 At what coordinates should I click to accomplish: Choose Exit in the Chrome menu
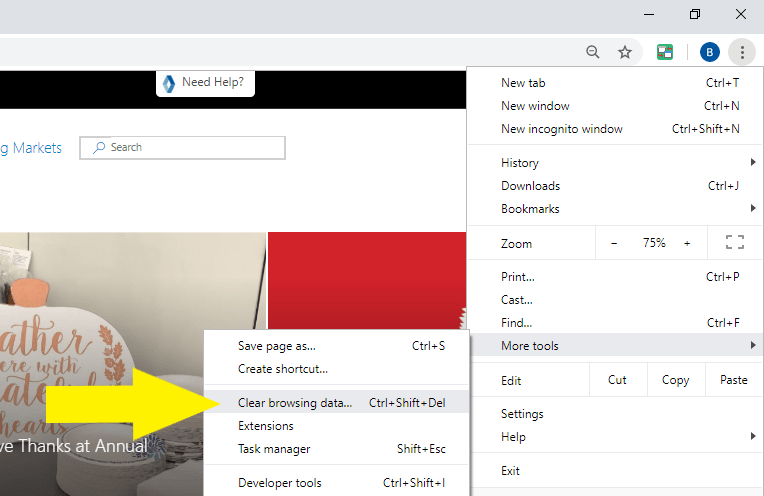[x=615, y=471]
